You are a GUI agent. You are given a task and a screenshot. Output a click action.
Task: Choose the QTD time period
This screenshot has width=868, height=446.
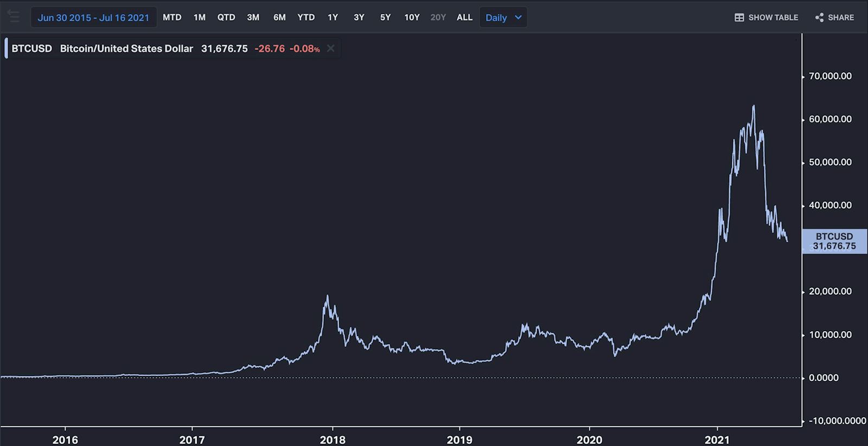click(x=226, y=17)
